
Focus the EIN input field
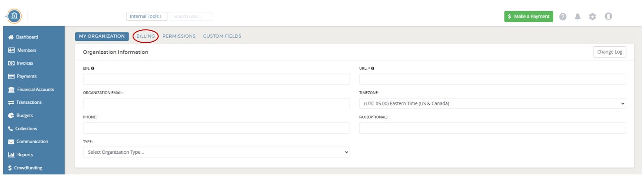[216, 79]
